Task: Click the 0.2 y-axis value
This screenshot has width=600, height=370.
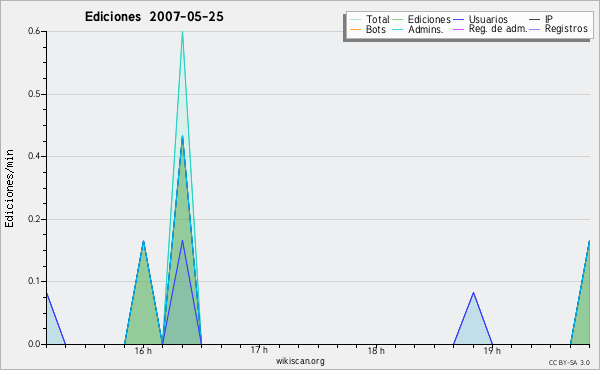Action: (34, 219)
